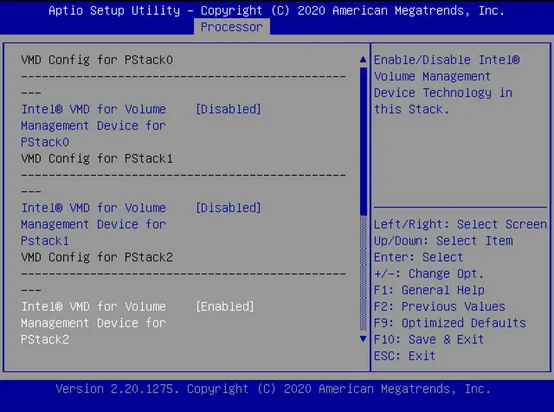Click the 'VMD Config for PStack2' heading
The height and width of the screenshot is (412, 554).
[97, 257]
